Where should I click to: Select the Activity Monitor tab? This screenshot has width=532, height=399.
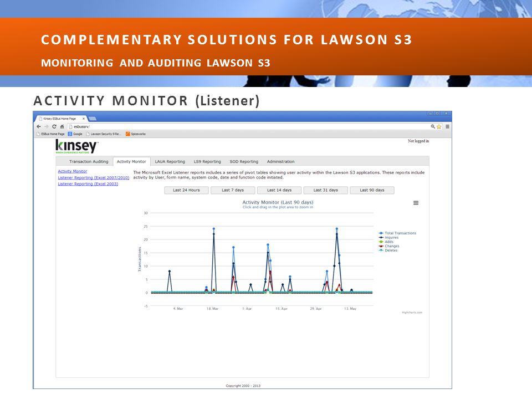click(x=131, y=161)
